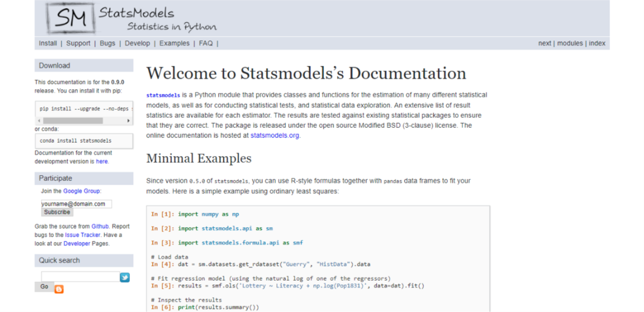Open the Examples menu item
Screen dimensions: 644x312
coord(174,43)
